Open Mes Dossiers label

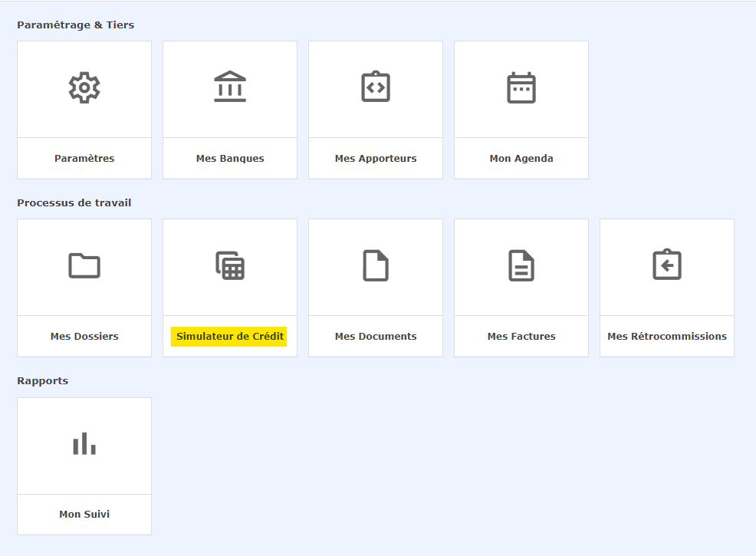[84, 337]
